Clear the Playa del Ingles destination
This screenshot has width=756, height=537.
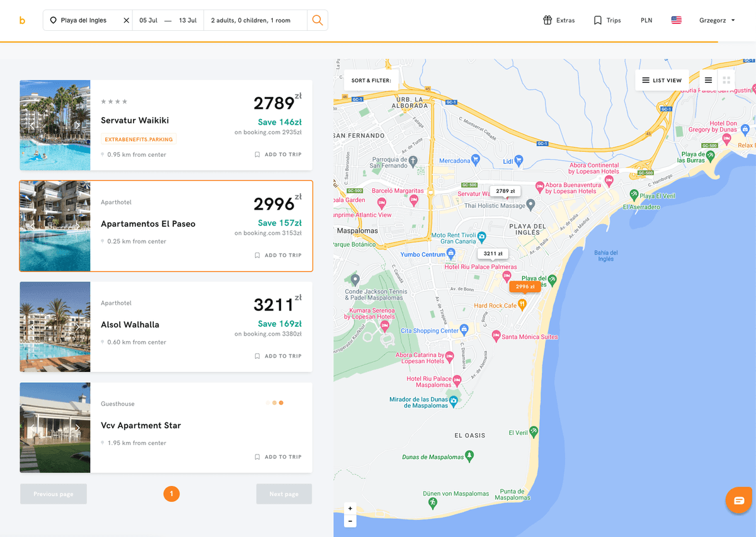(x=126, y=20)
